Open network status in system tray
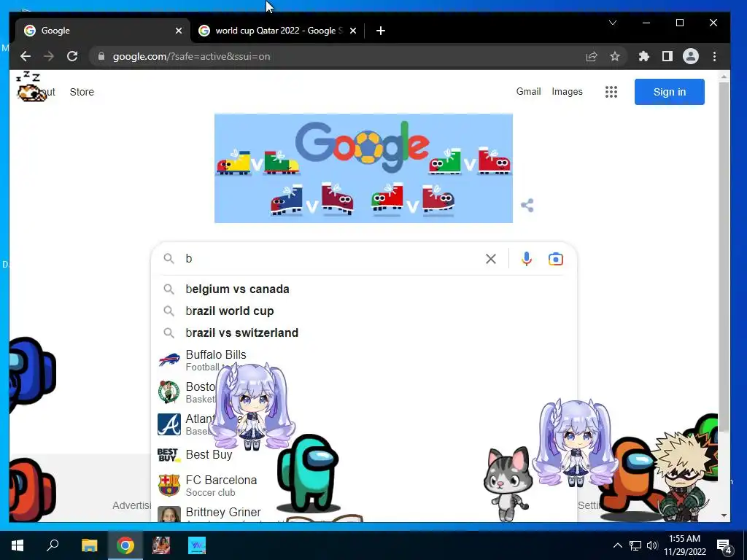This screenshot has height=560, width=747. [x=635, y=545]
